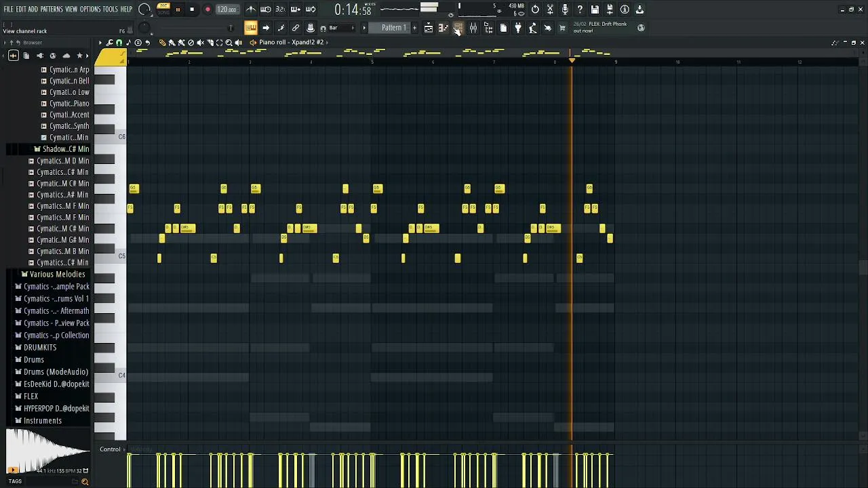Toggle pattern/song mode switch
The image size is (868, 488).
click(163, 9)
